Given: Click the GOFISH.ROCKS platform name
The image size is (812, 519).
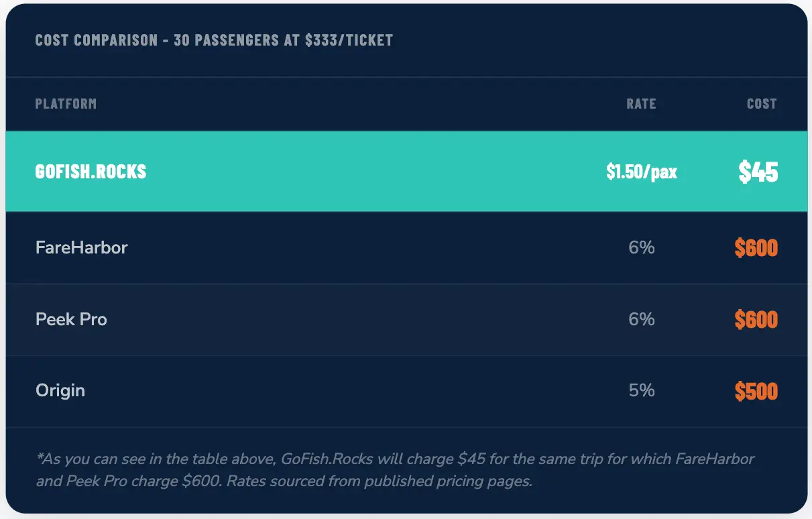Looking at the screenshot, I should pyautogui.click(x=91, y=172).
